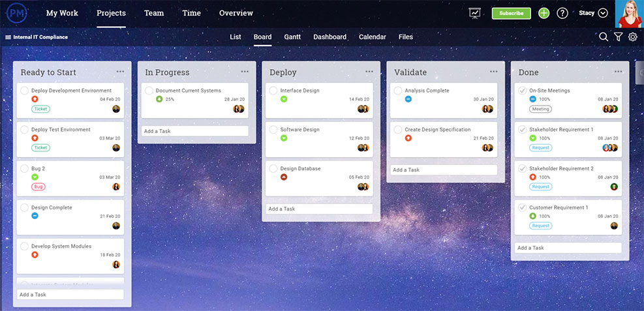Screen dimensions: 644x311
Task: Click priority icon on Create Design Specification
Action: (408, 138)
